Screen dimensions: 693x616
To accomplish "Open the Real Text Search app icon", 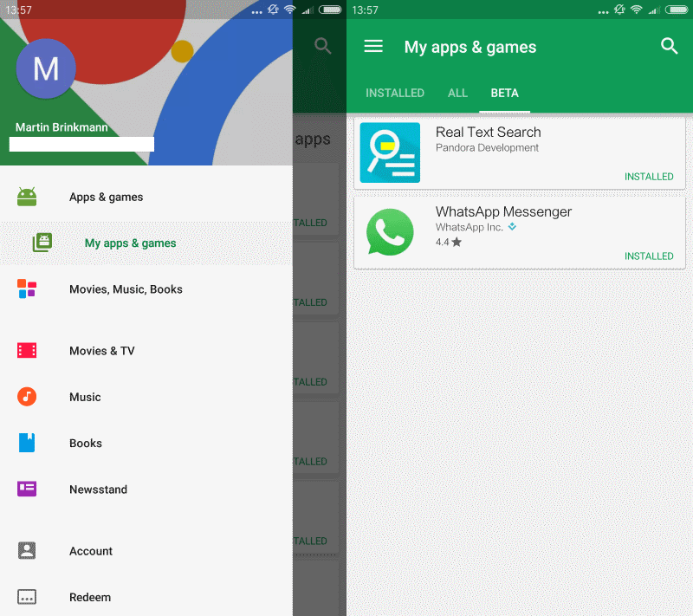I will click(x=390, y=152).
